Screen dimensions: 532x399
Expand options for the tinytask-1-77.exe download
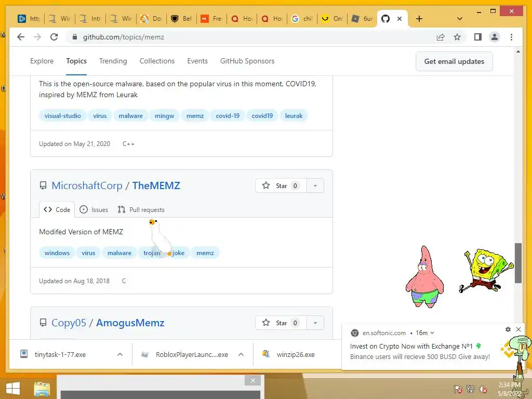pyautogui.click(x=120, y=354)
